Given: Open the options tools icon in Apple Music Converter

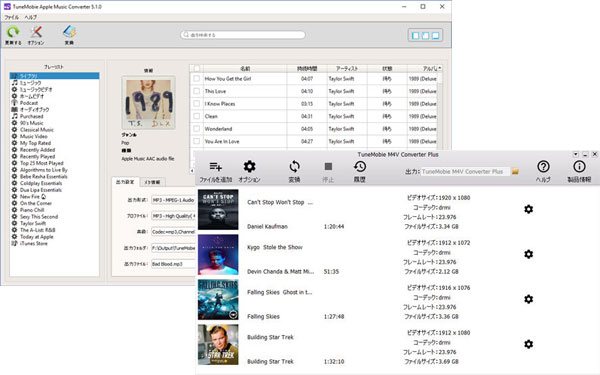Looking at the screenshot, I should [x=36, y=32].
